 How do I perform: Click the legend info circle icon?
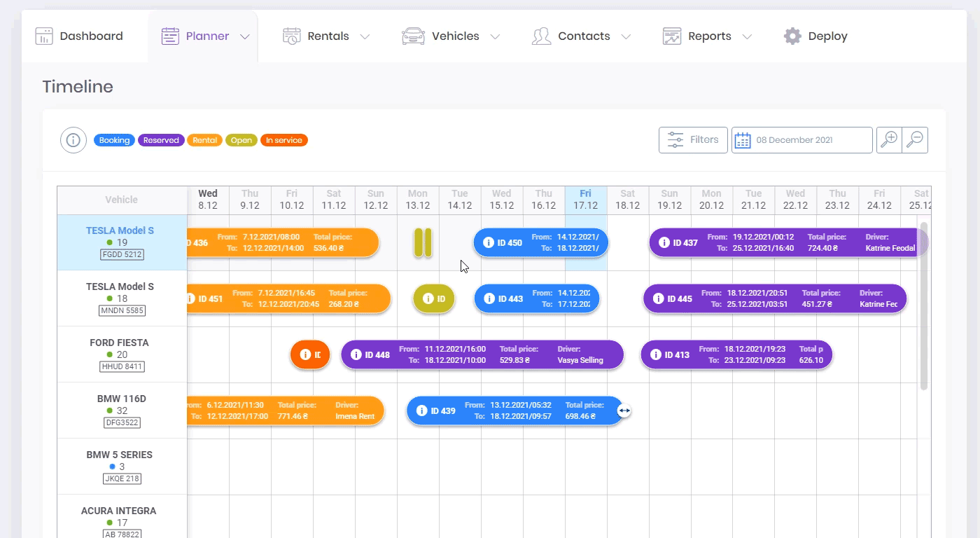tap(73, 140)
